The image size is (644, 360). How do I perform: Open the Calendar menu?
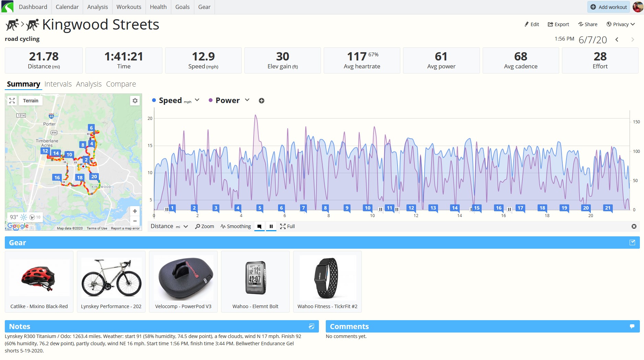pos(67,7)
